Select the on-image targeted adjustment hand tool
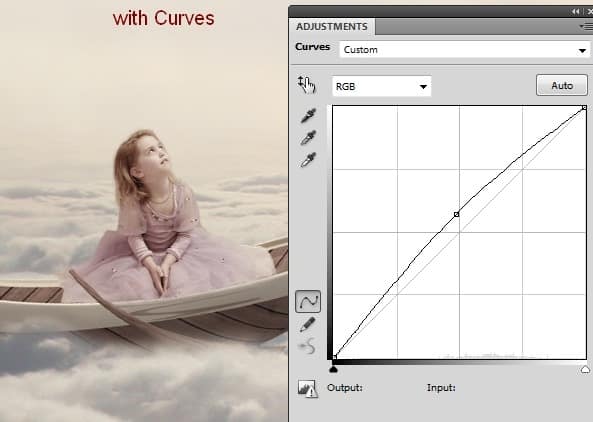The height and width of the screenshot is (422, 593). tap(306, 85)
